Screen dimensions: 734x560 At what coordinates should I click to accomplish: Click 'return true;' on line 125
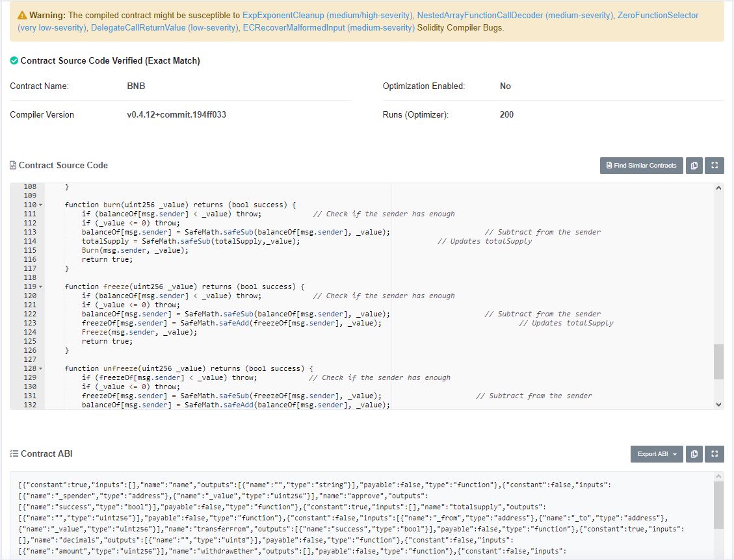coord(107,341)
